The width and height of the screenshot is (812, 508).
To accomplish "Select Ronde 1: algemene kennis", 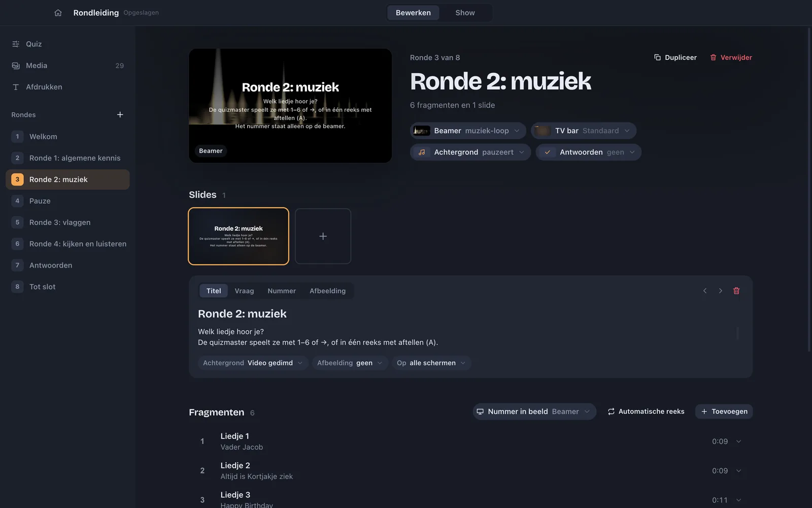I will pyautogui.click(x=67, y=158).
